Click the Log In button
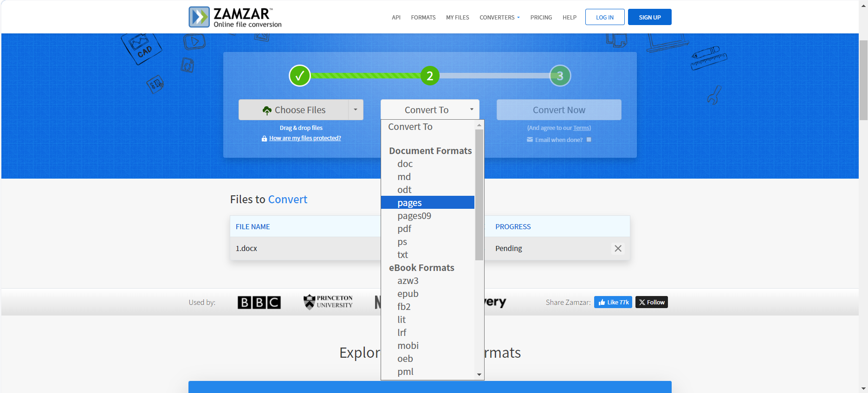Viewport: 868px width, 393px height. coord(604,17)
